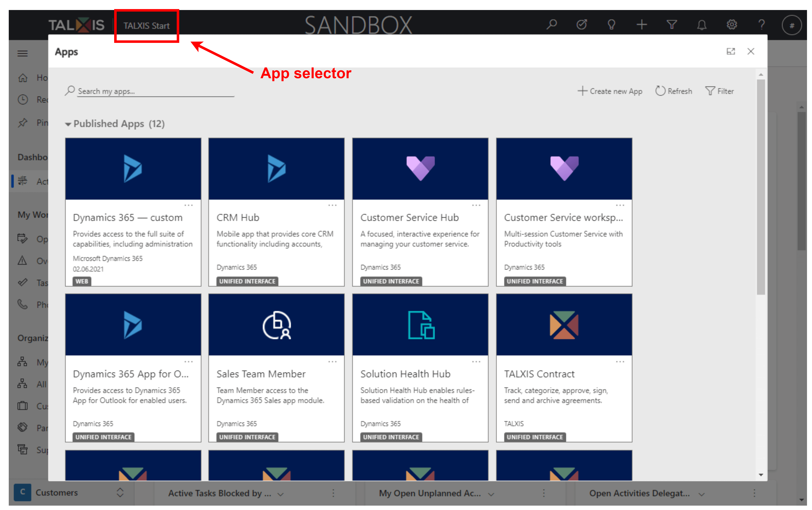
Task: Expand Active Tasks Blocked by view dropdown
Action: pyautogui.click(x=281, y=494)
